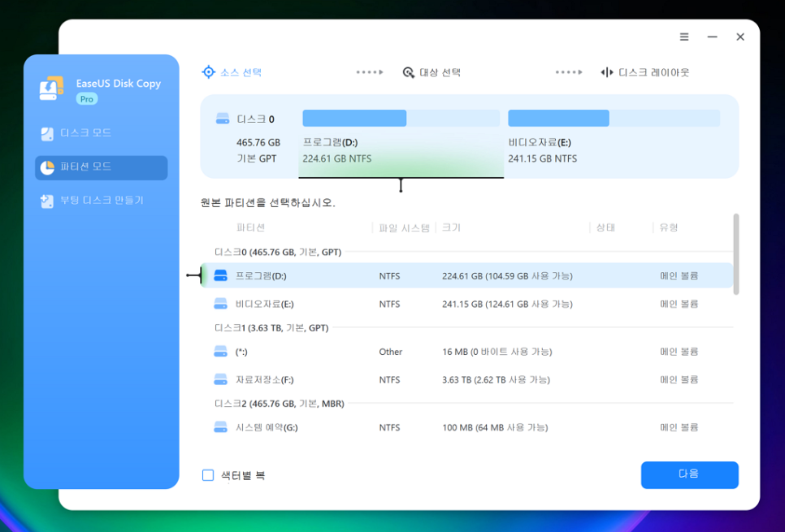Image resolution: width=785 pixels, height=532 pixels.
Task: Enable the 섹터별 복 checkbox
Action: (x=208, y=475)
